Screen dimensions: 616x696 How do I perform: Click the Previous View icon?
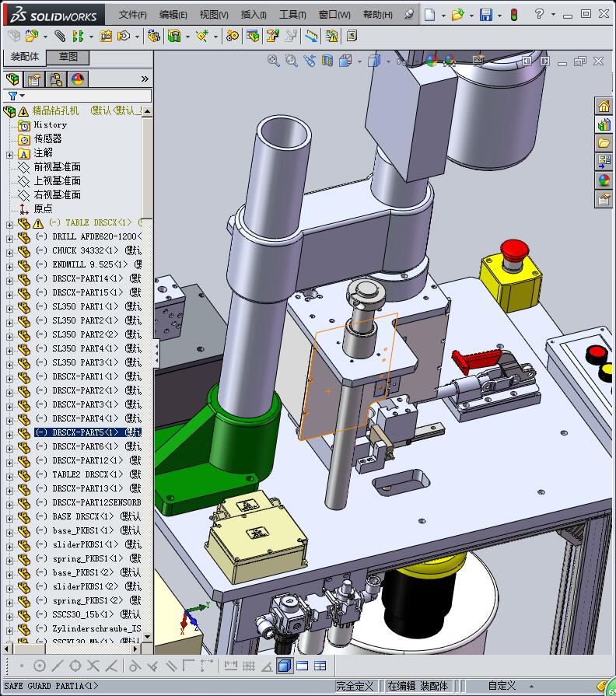point(310,61)
